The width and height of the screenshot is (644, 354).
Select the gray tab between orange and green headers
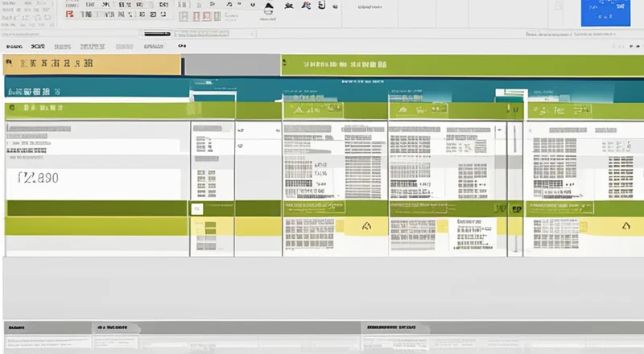[229, 64]
